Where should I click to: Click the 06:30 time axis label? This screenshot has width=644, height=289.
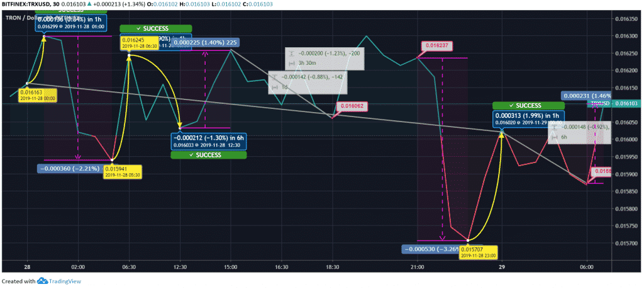pyautogui.click(x=129, y=266)
